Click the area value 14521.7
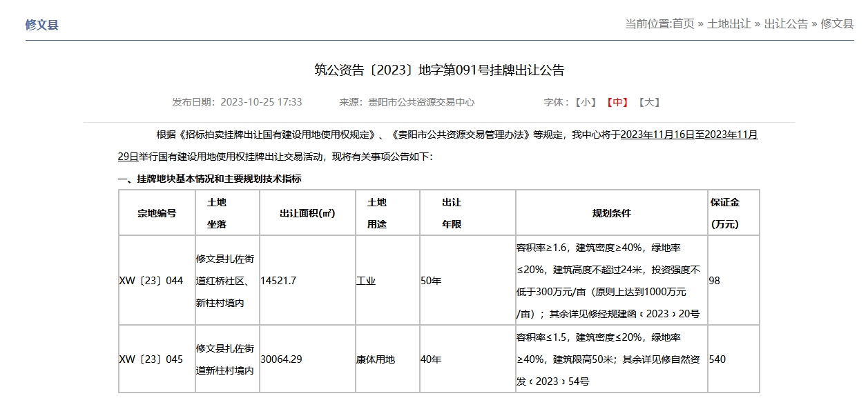The height and width of the screenshot is (407, 868). coord(278,281)
